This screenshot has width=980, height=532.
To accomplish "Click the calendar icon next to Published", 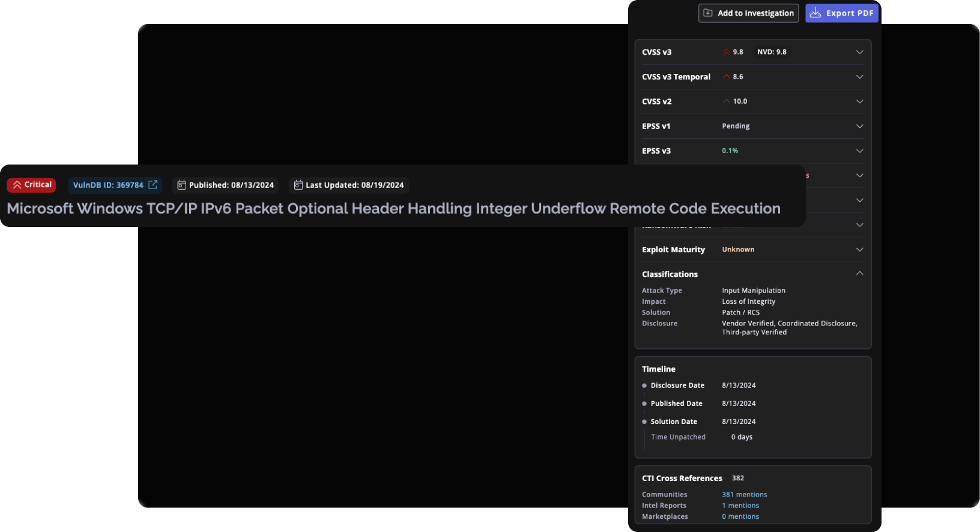I will click(181, 185).
